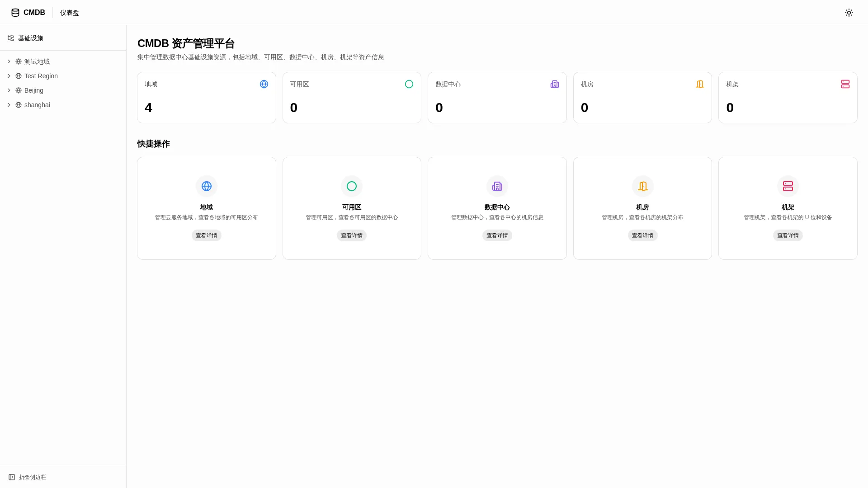Screen dimensions: 868x488
Task: Click 查看详情 button under 可用区
Action: pos(352,235)
